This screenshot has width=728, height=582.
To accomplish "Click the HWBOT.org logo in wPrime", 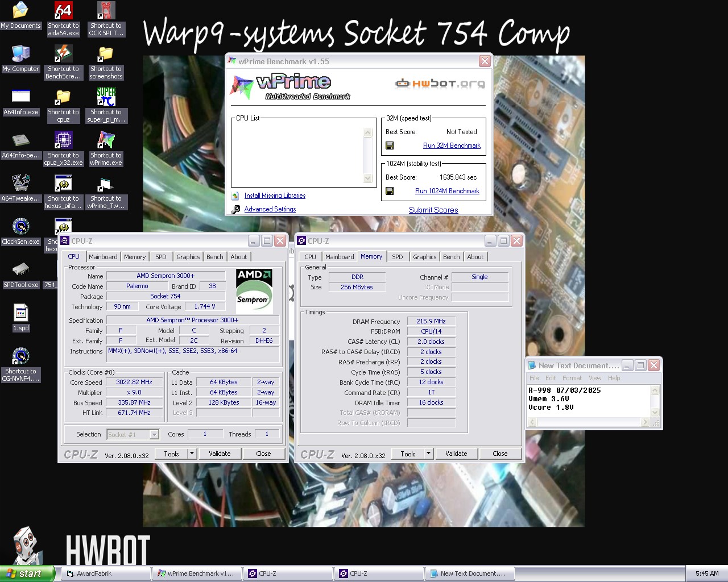I will 440,84.
